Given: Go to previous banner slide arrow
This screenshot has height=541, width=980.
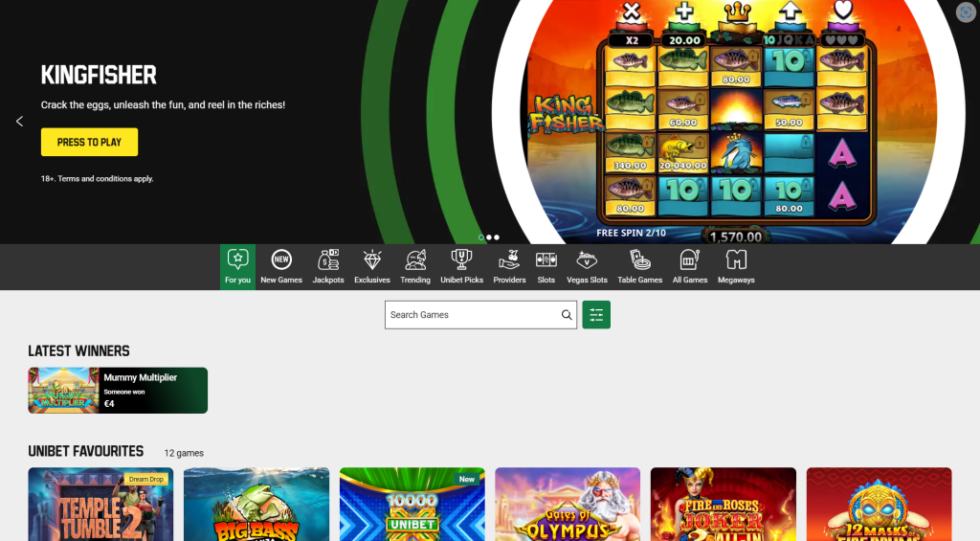Looking at the screenshot, I should pos(19,122).
